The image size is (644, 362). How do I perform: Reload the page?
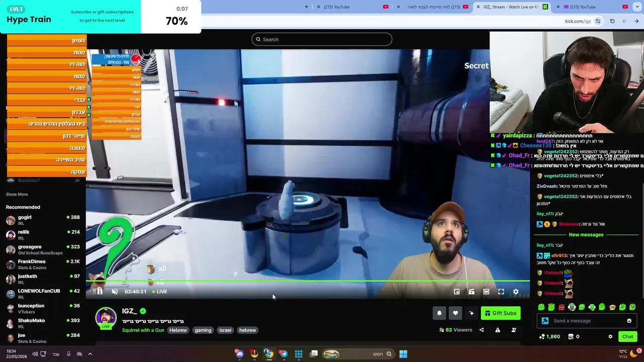coord(612,21)
